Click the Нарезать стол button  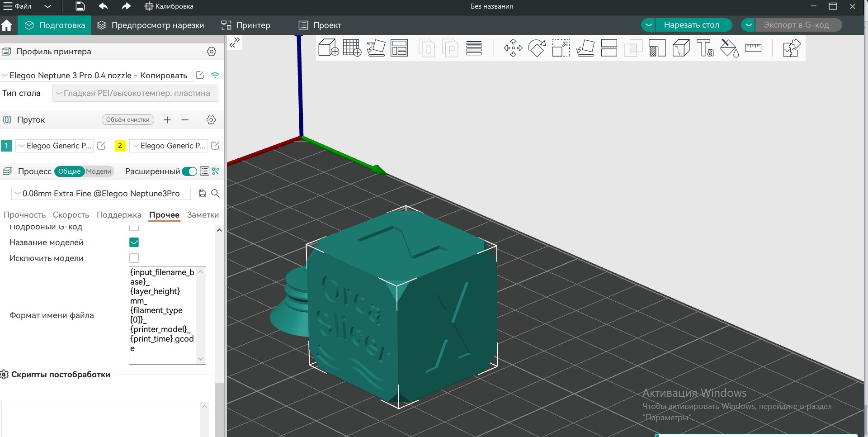coord(691,25)
